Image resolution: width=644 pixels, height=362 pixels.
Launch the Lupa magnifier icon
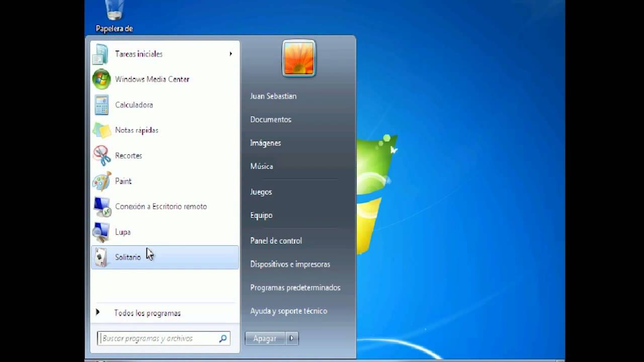pos(101,232)
